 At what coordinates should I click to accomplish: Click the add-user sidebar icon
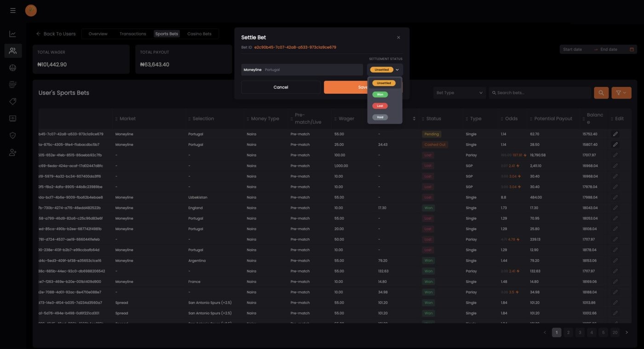pos(13,152)
